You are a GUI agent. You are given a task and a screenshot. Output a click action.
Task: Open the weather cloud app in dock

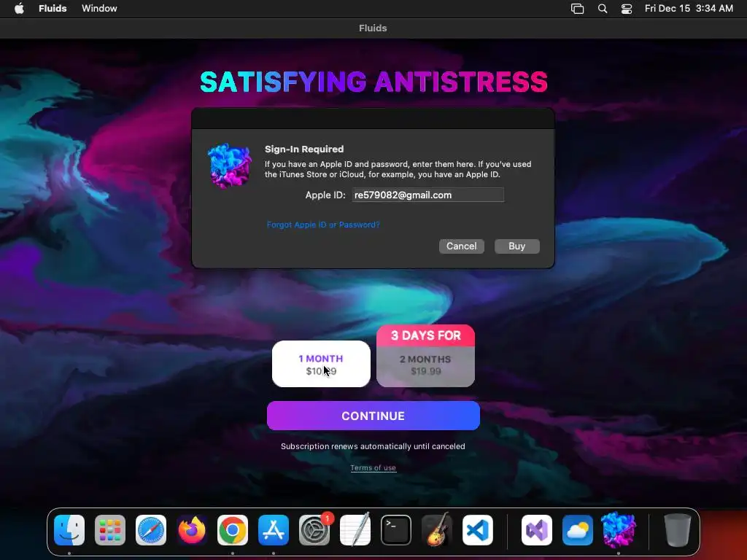pyautogui.click(x=578, y=530)
